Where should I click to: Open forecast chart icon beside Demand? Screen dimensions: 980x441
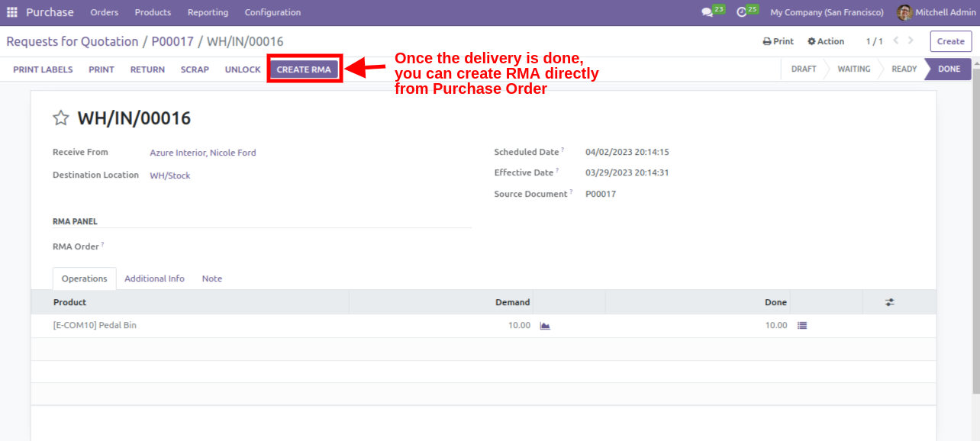click(x=545, y=326)
